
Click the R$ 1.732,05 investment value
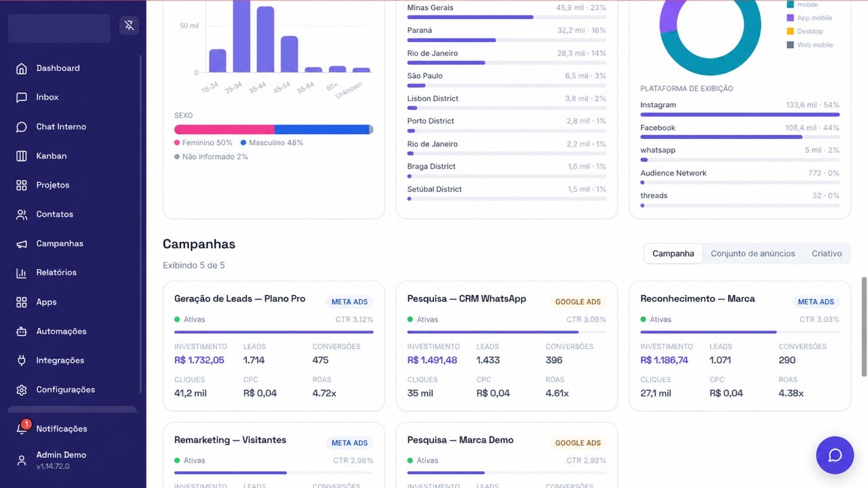point(199,361)
